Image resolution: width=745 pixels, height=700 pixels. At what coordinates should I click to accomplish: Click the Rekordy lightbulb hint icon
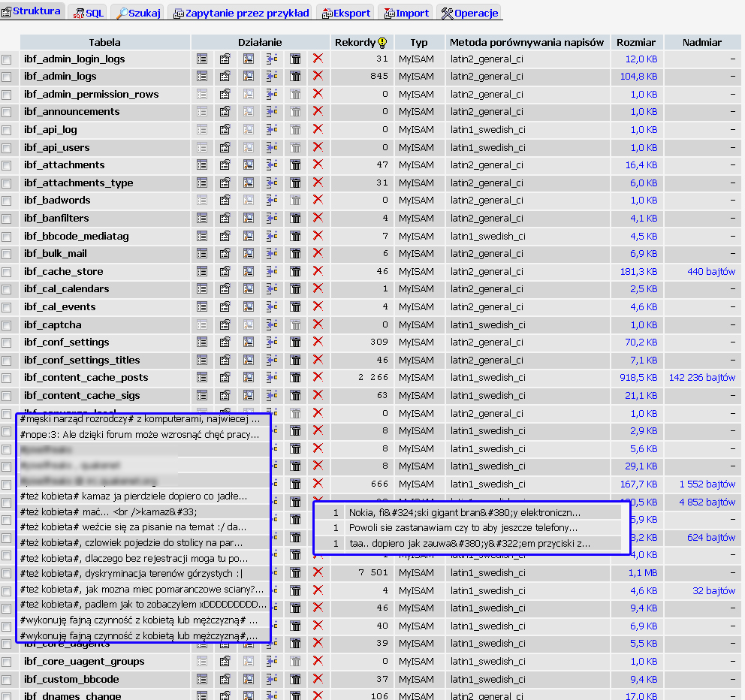click(x=382, y=43)
